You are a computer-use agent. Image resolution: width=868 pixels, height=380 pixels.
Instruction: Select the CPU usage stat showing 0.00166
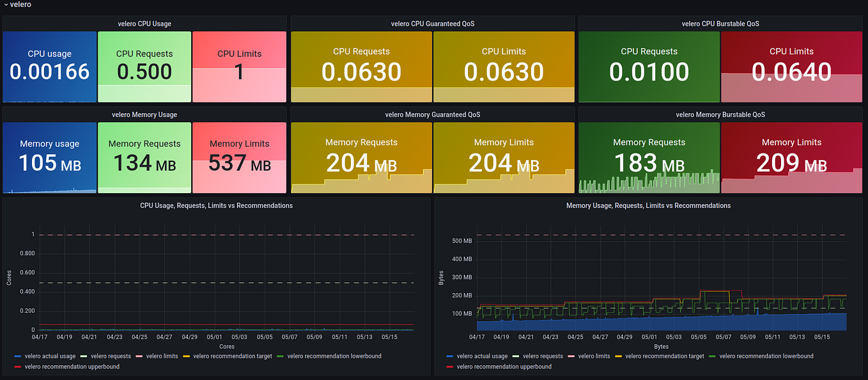(49, 67)
